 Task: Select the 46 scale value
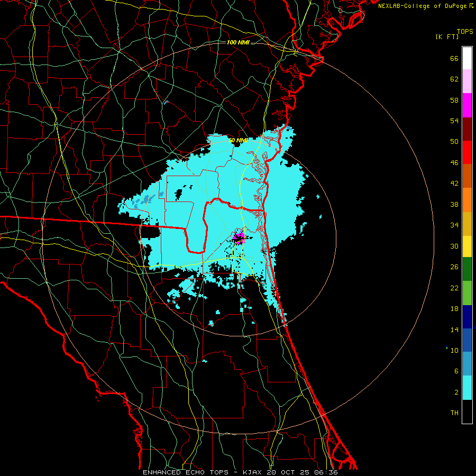454,163
